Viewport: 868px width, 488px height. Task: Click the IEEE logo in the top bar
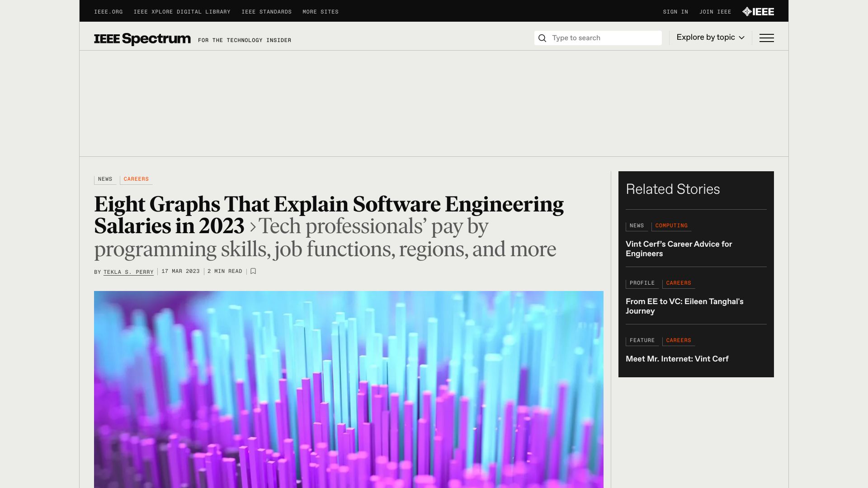(x=758, y=12)
